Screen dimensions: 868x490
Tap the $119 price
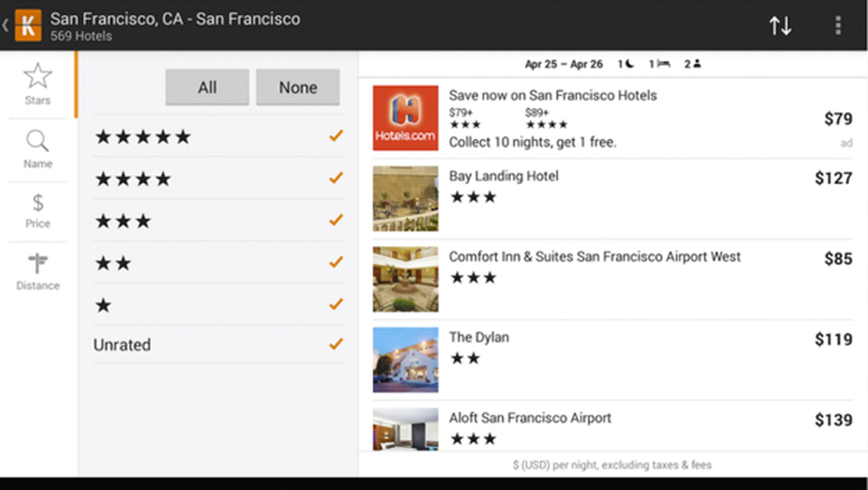(x=834, y=339)
